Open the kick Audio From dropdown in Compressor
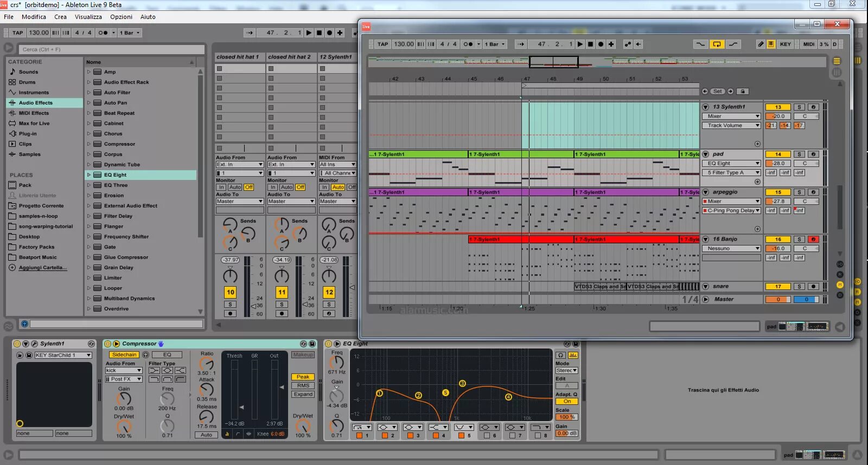868x465 pixels. [x=124, y=370]
